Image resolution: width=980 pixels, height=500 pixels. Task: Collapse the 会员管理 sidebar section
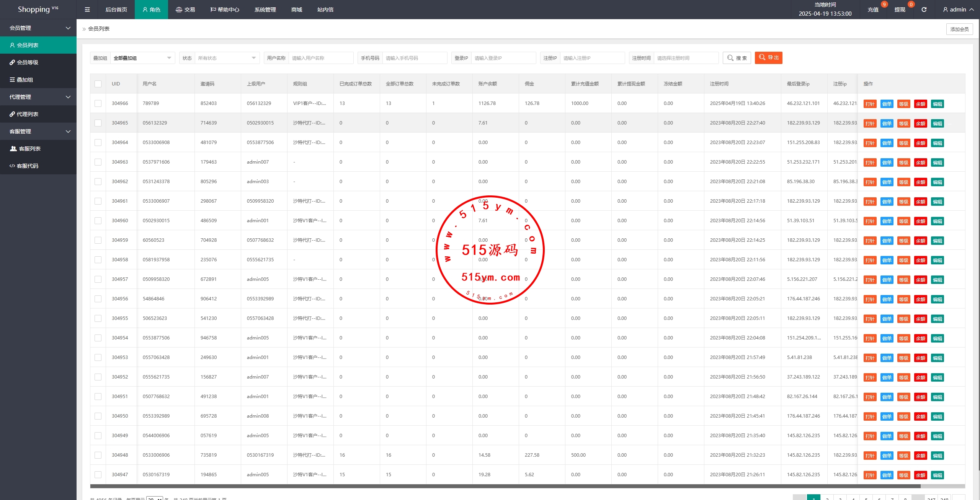coord(38,28)
